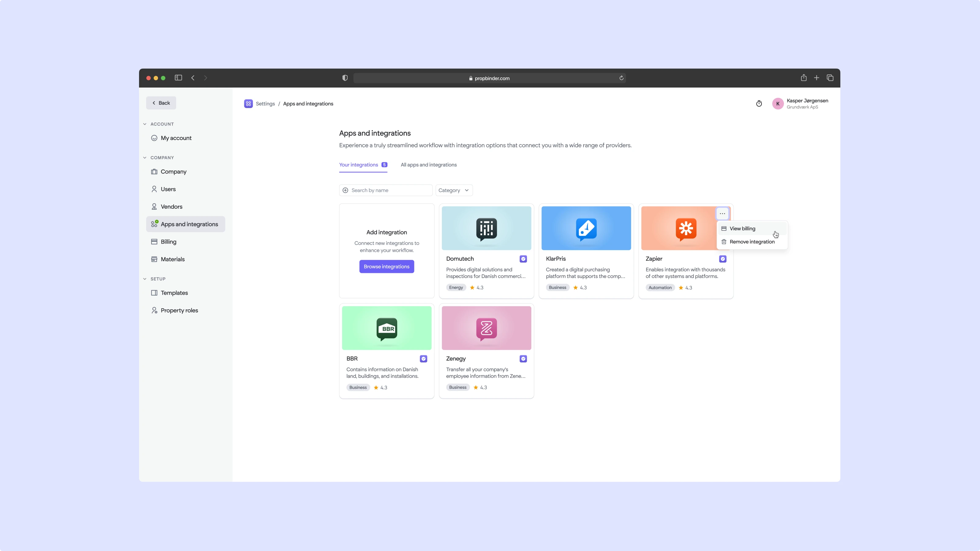
Task: Go to Vendors in sidebar
Action: click(x=171, y=207)
